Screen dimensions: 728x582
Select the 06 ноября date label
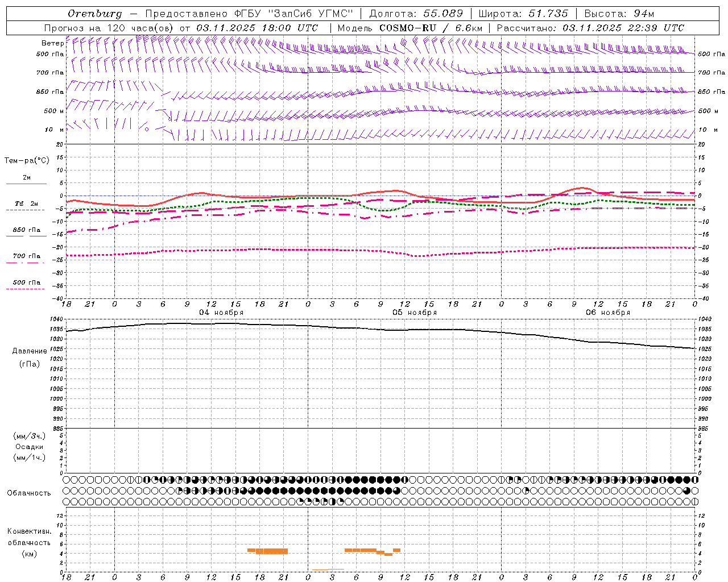tap(608, 313)
